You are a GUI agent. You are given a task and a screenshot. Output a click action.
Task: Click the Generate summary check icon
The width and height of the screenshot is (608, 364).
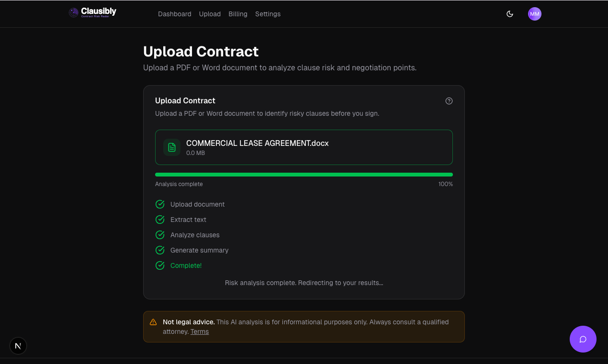click(160, 250)
